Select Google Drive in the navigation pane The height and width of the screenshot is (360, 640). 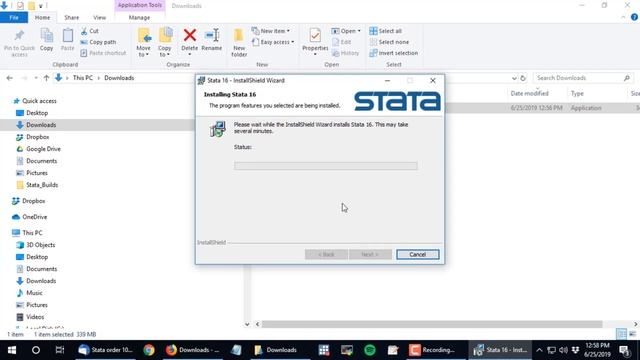[43, 149]
